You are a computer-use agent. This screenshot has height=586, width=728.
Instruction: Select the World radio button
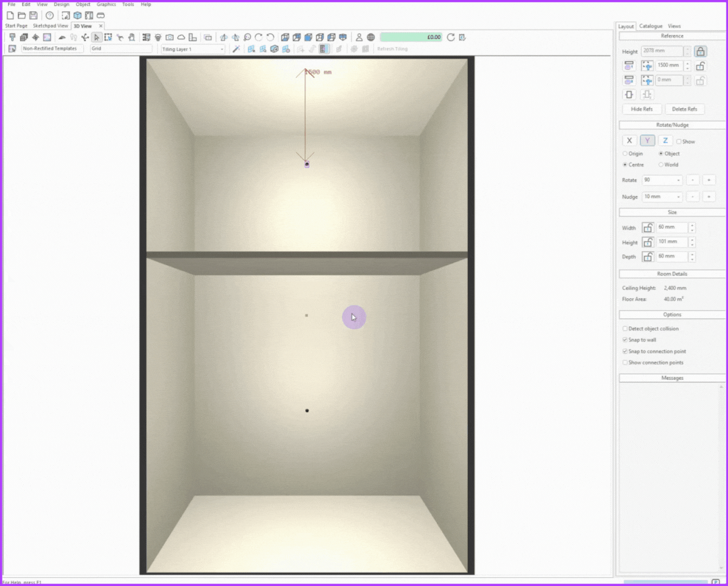[x=661, y=165]
